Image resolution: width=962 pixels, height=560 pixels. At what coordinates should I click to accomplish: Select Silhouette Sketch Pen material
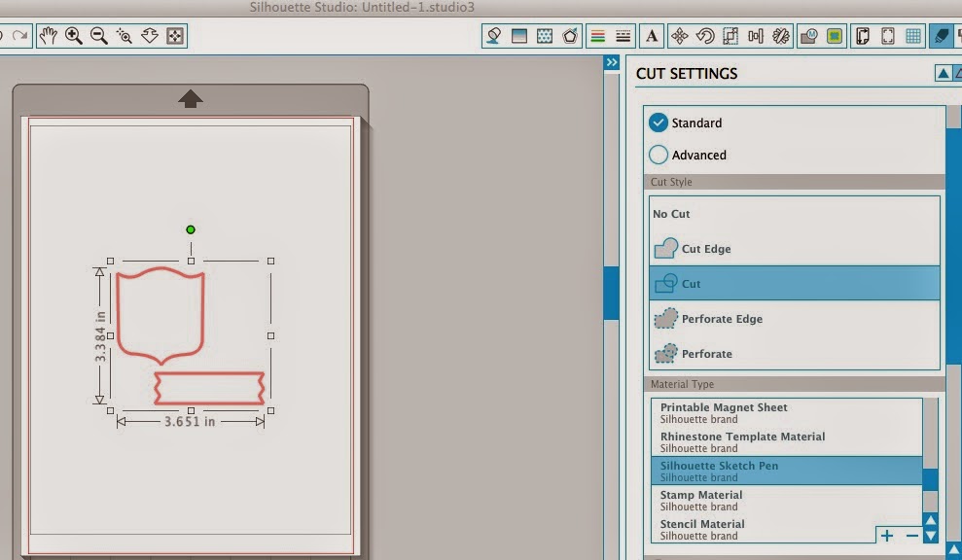point(787,472)
